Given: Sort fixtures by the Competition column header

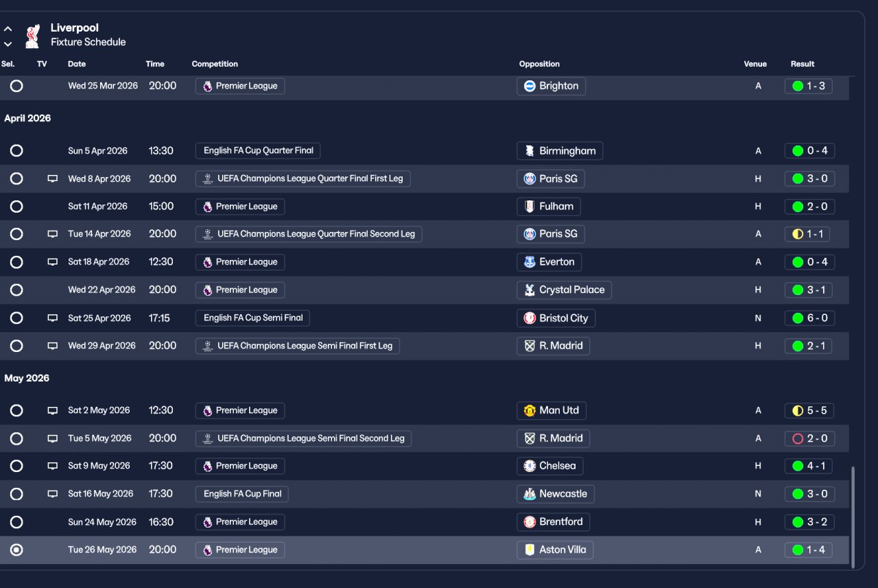Looking at the screenshot, I should (215, 64).
